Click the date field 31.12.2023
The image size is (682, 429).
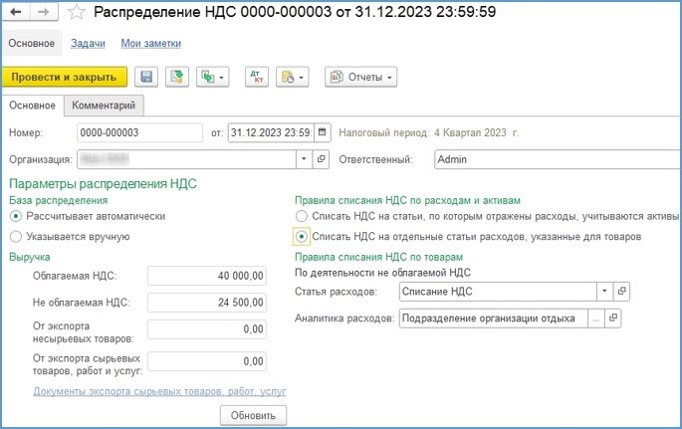click(x=271, y=132)
